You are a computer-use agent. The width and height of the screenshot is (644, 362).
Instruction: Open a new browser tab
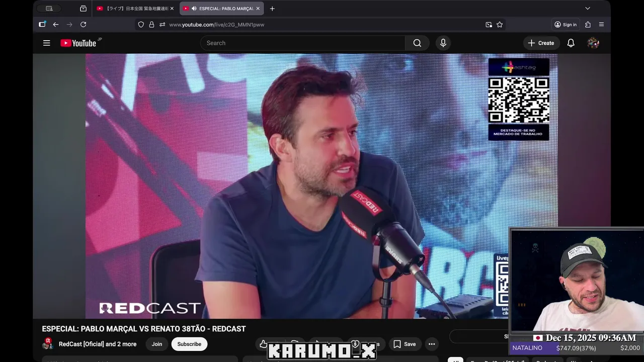[x=272, y=9]
